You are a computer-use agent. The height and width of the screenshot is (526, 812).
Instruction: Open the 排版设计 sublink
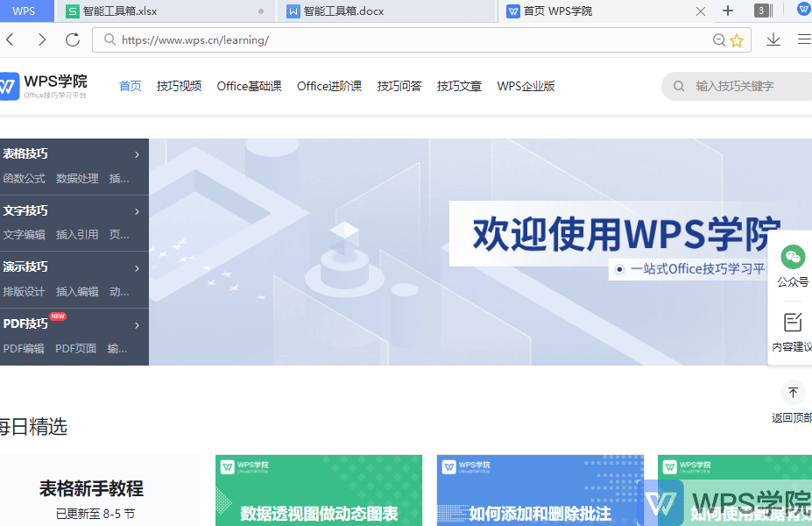pyautogui.click(x=24, y=292)
